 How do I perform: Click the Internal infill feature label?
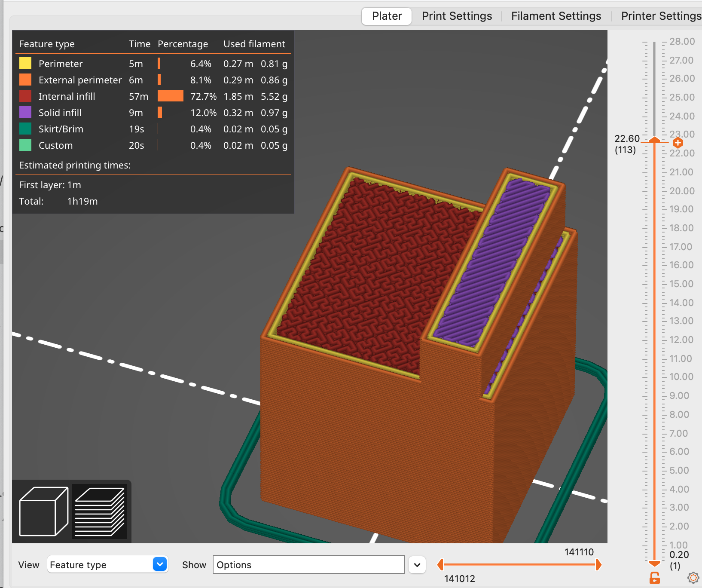click(67, 96)
